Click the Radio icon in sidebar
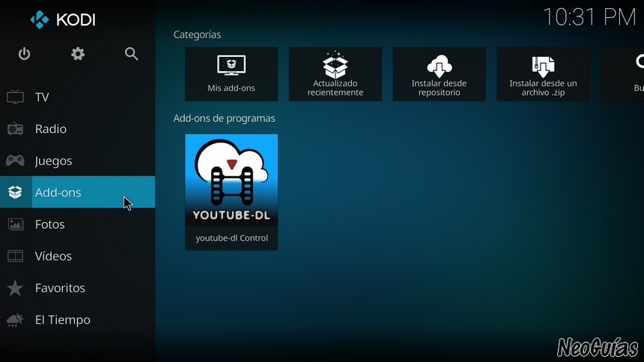 [15, 129]
